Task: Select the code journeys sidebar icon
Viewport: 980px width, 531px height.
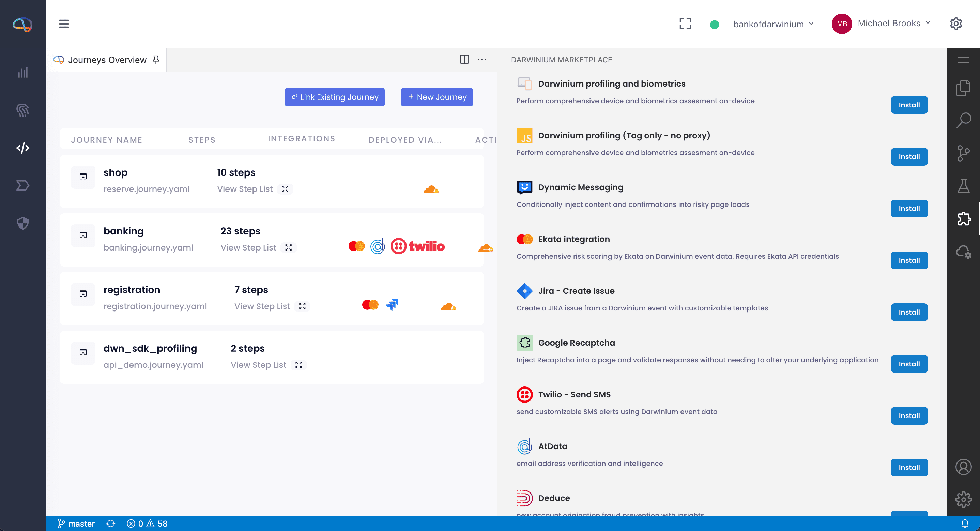Action: tap(23, 148)
